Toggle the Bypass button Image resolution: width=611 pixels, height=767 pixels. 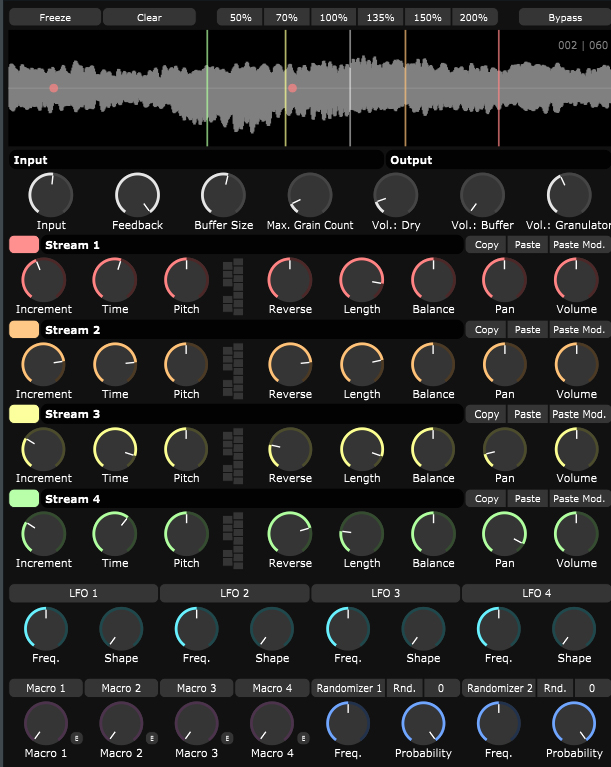point(564,18)
